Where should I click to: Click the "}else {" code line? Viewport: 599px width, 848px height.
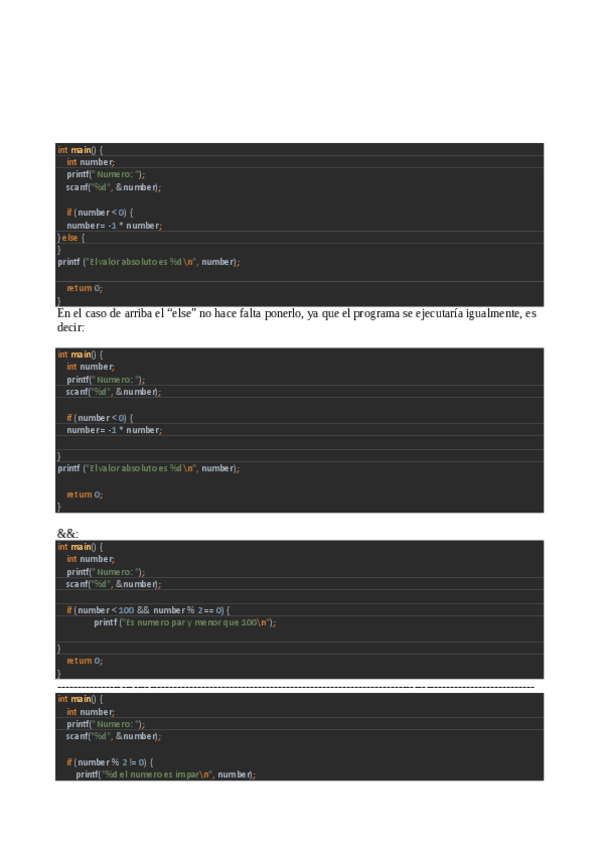[x=71, y=238]
